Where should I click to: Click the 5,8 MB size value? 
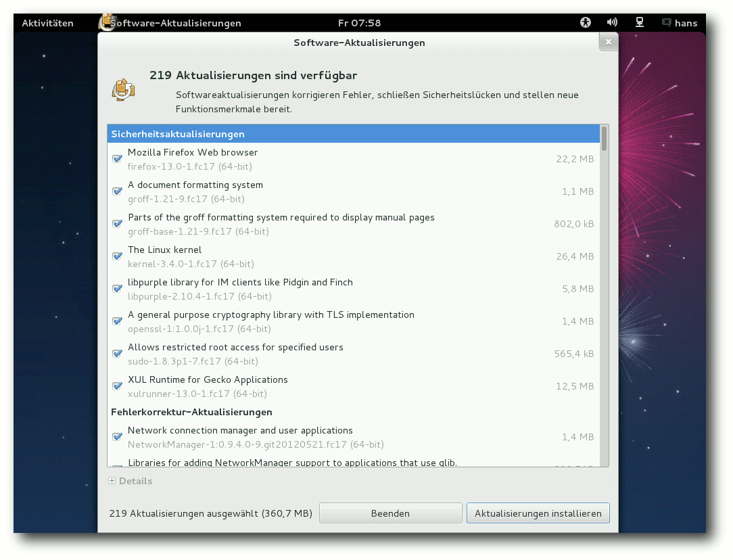(577, 289)
